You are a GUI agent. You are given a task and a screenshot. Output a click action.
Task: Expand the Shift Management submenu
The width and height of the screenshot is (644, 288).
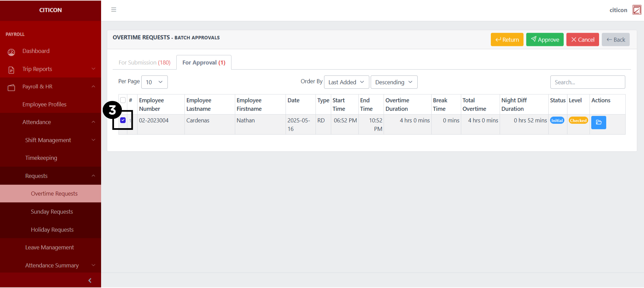(48, 140)
